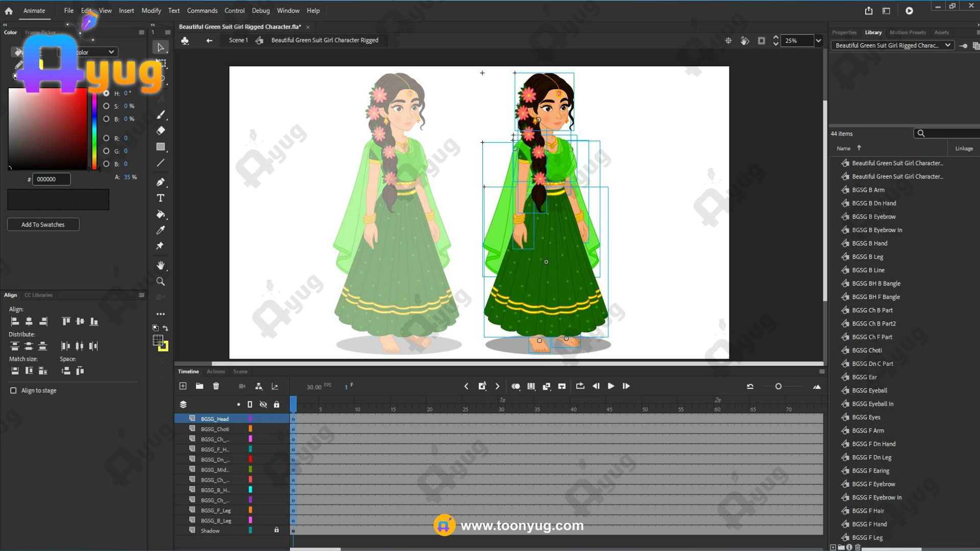Select the Text tool

160,198
